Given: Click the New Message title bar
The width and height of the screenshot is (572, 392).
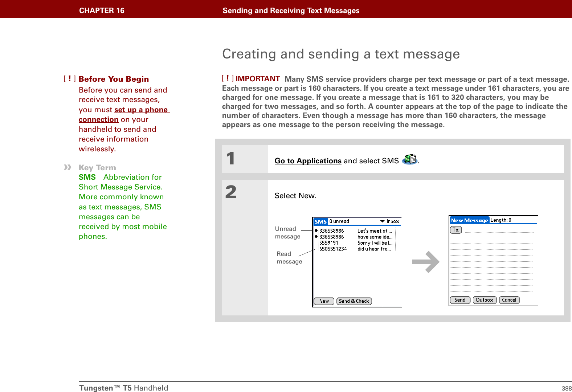Looking at the screenshot, I should pyautogui.click(x=469, y=220).
